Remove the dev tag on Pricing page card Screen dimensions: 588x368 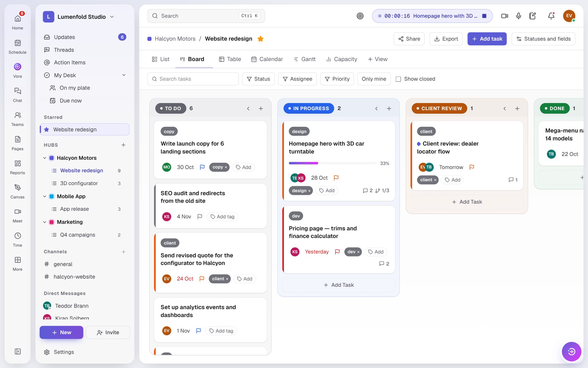(358, 252)
